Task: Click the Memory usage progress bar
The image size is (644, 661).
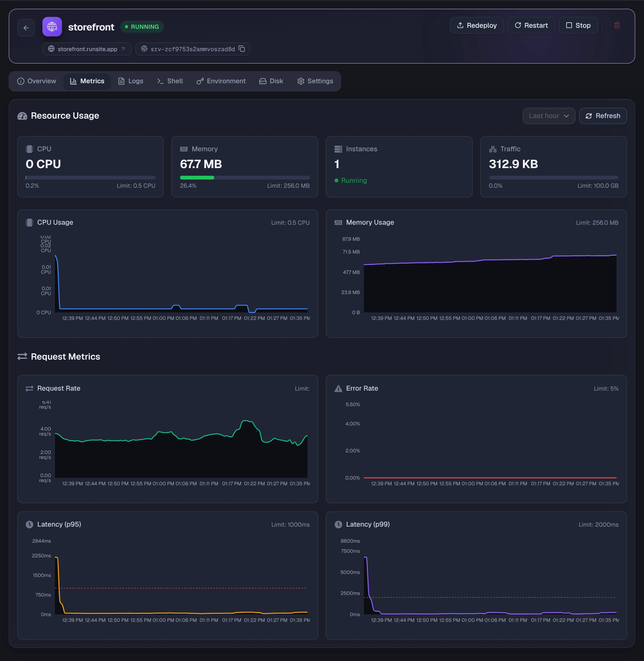Action: click(245, 178)
